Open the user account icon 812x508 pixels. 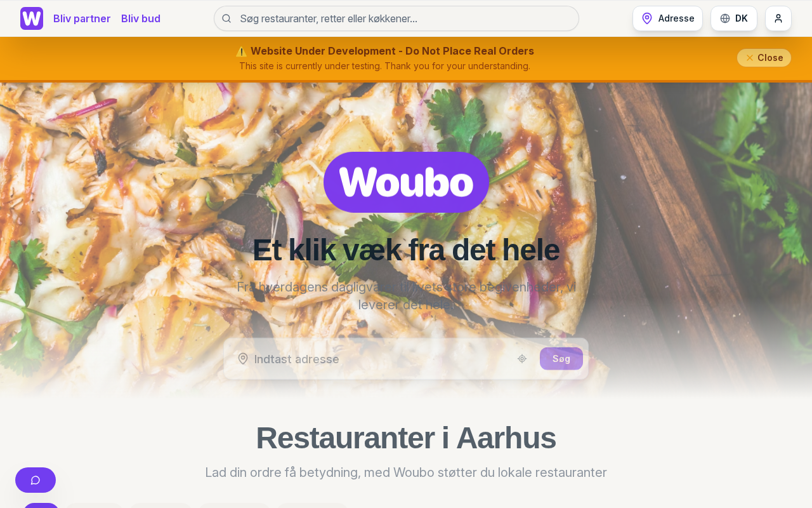click(x=778, y=18)
